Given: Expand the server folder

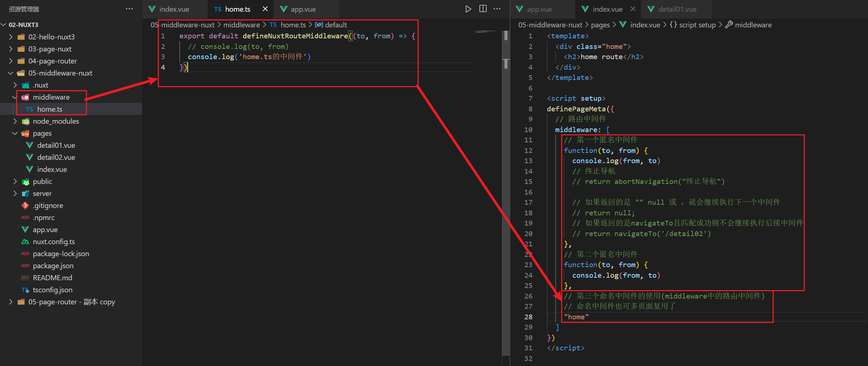Looking at the screenshot, I should (15, 193).
